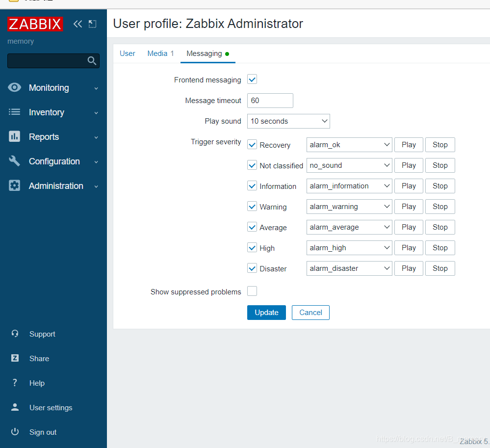Play the High alarm sound
Viewport: 490px width, 448px height.
click(409, 248)
